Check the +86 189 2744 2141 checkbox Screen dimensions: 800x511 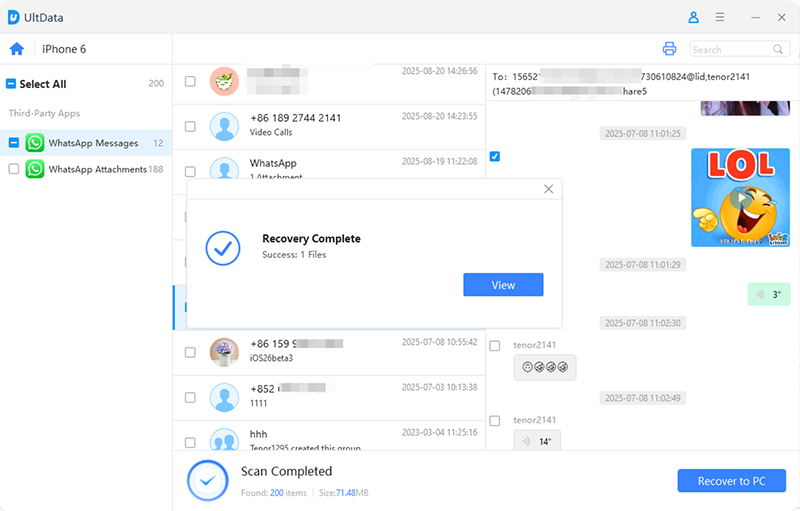(x=190, y=126)
